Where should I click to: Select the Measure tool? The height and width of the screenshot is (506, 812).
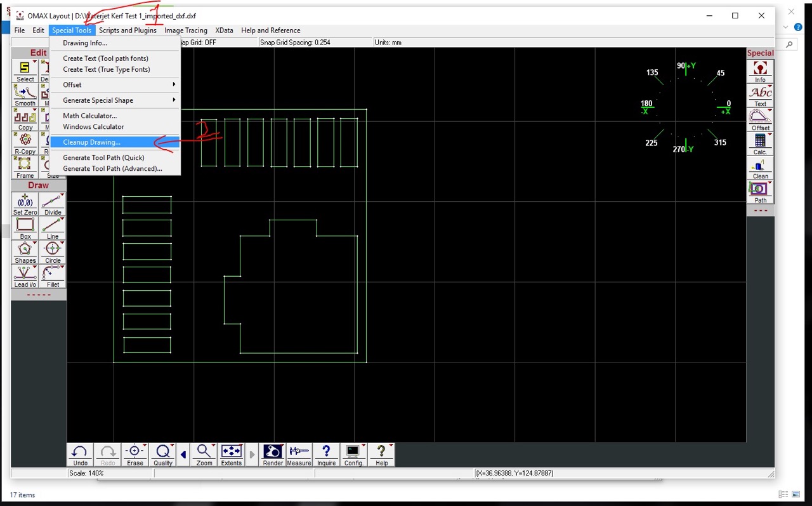299,455
